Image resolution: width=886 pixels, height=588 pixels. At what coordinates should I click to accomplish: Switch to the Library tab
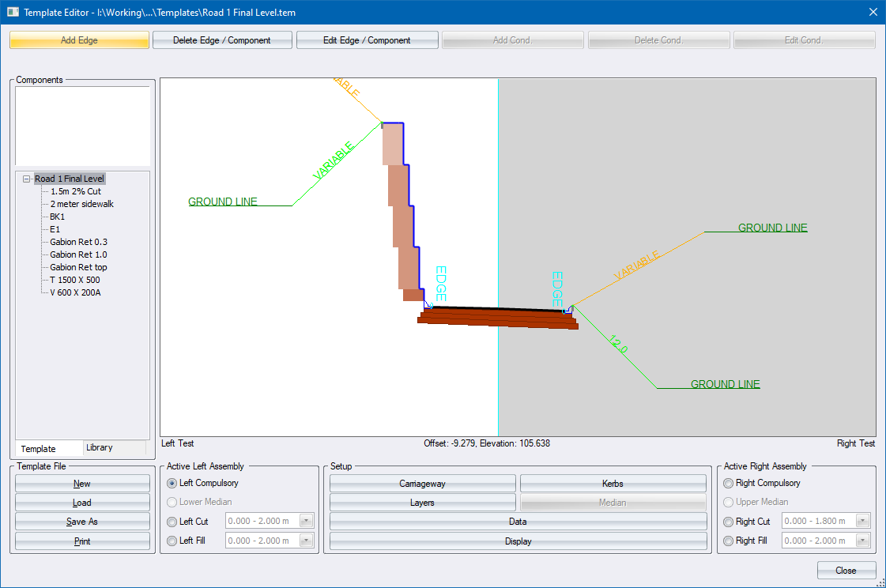click(100, 448)
